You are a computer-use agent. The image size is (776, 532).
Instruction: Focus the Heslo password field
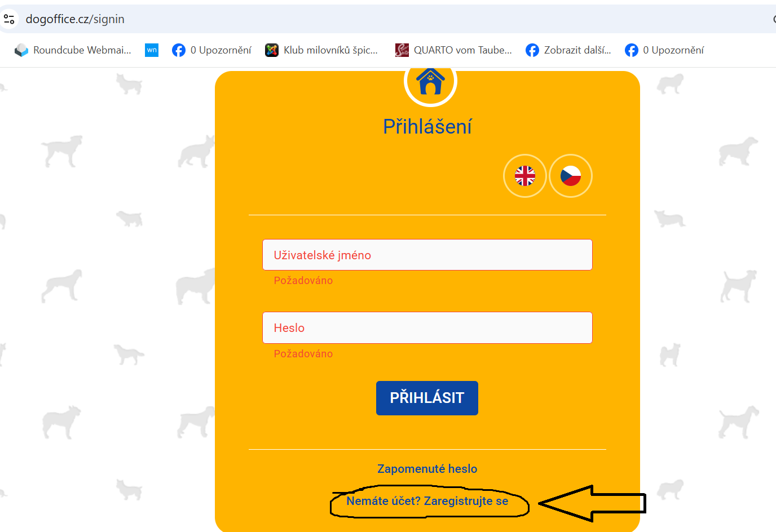tap(427, 327)
